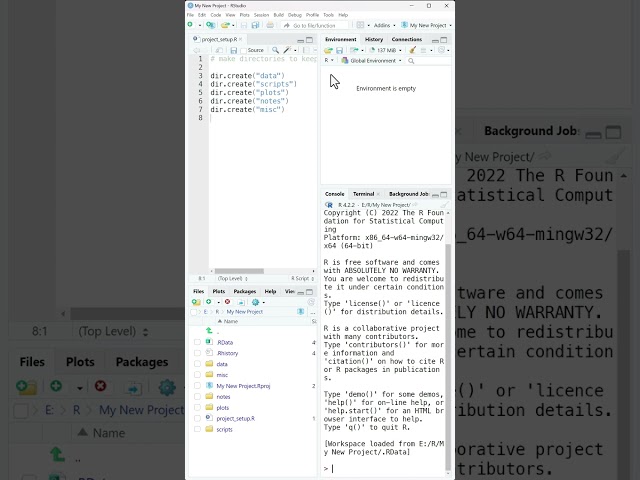The image size is (640, 480).
Task: Check the .RData file checkbox
Action: (x=197, y=342)
